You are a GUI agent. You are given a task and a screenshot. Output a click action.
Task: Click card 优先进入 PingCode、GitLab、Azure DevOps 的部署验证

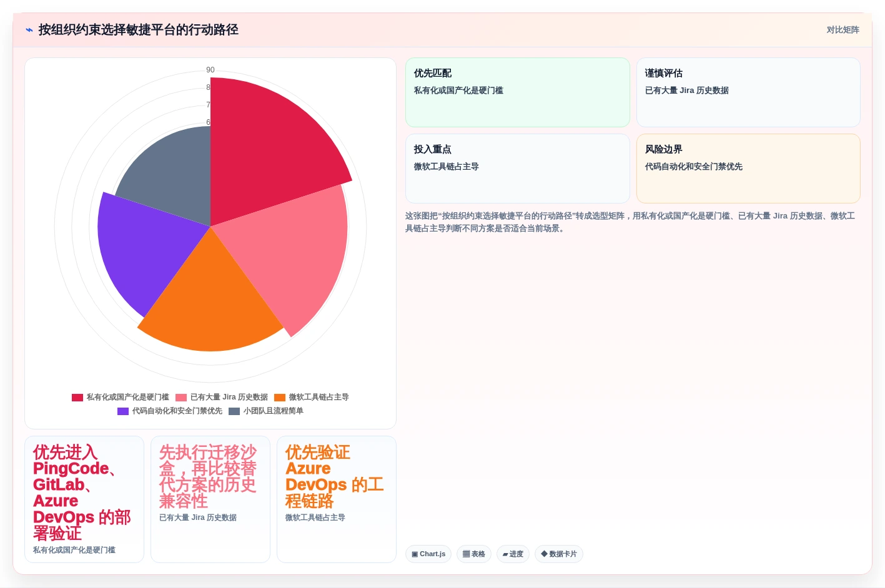pos(84,499)
